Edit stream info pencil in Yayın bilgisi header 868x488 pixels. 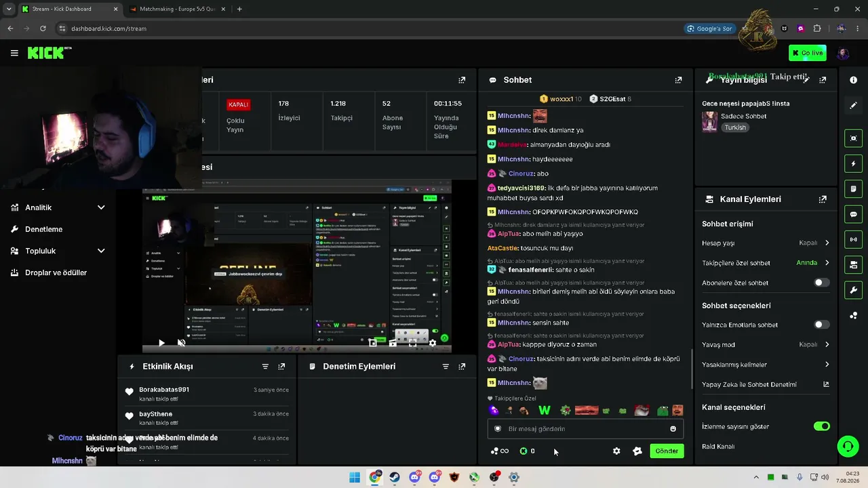coord(806,80)
